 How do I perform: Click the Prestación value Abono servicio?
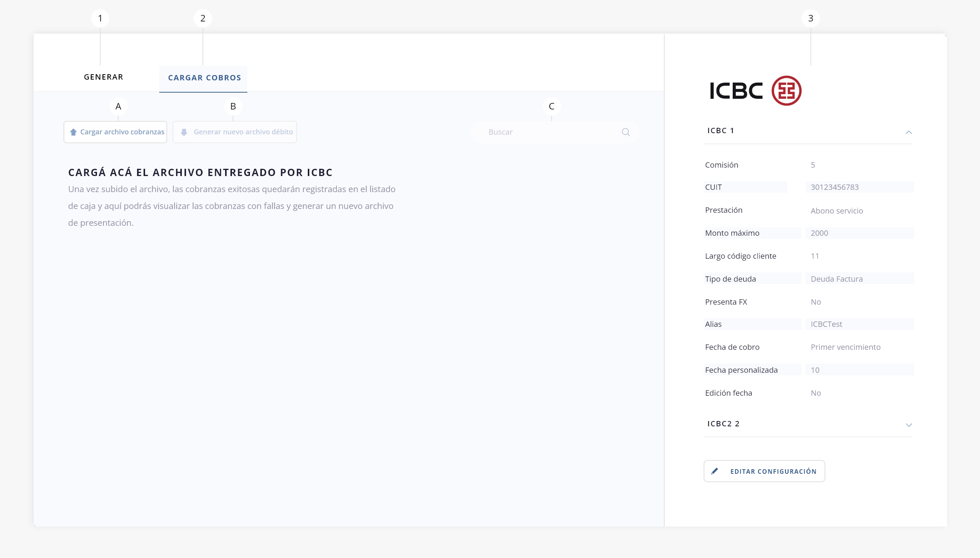[837, 211]
